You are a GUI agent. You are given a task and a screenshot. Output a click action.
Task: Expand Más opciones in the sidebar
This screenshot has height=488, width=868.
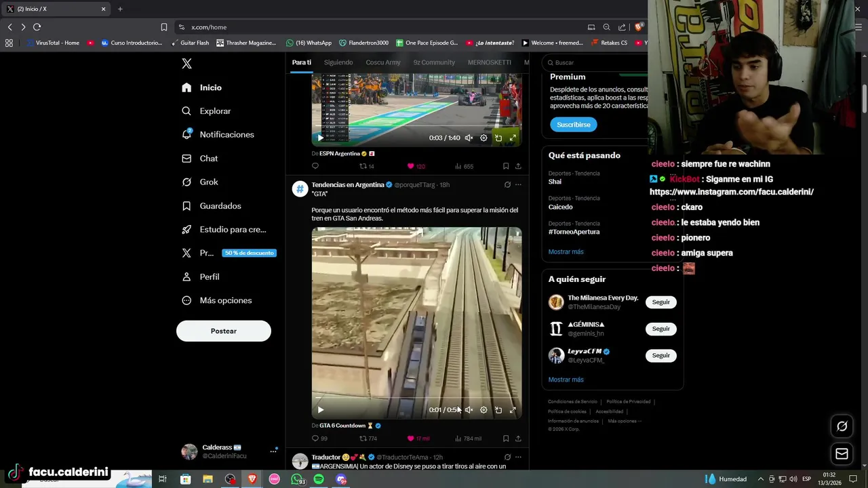[x=216, y=300]
